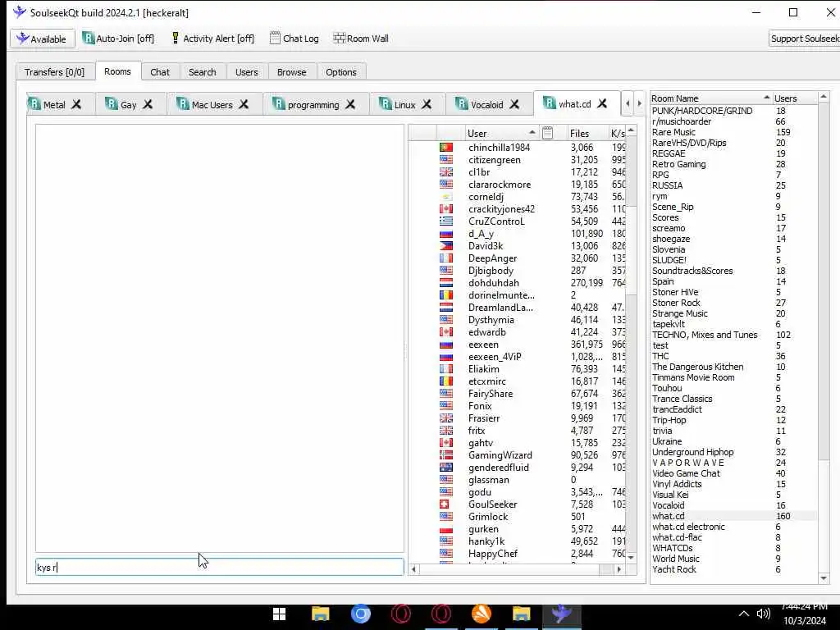This screenshot has height=630, width=840.
Task: Close the Linux room tab
Action: [x=427, y=104]
